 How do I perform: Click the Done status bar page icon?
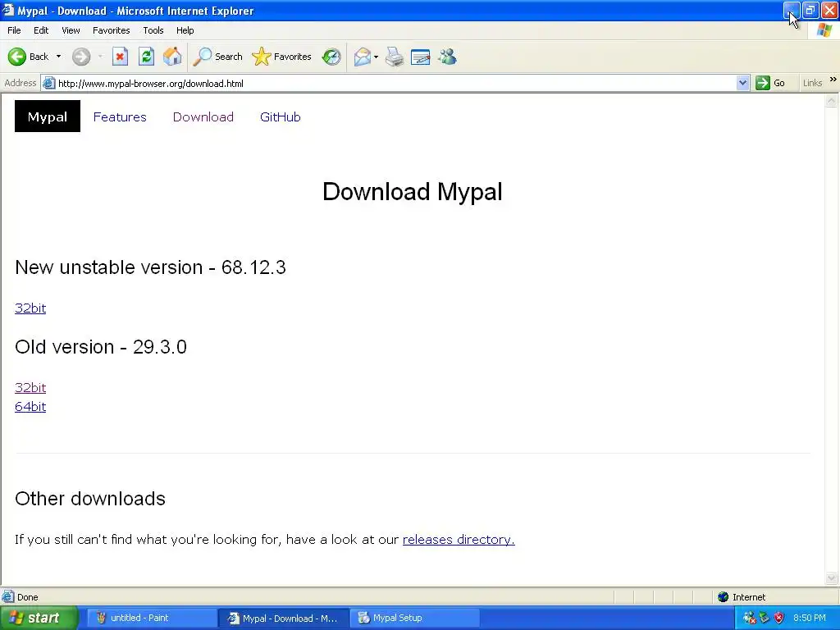pyautogui.click(x=8, y=597)
